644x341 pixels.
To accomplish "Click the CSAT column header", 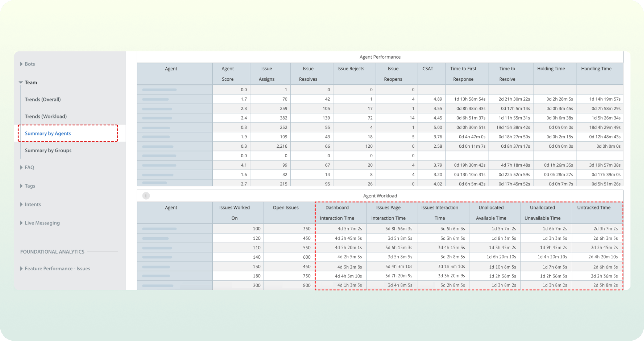I will point(428,68).
